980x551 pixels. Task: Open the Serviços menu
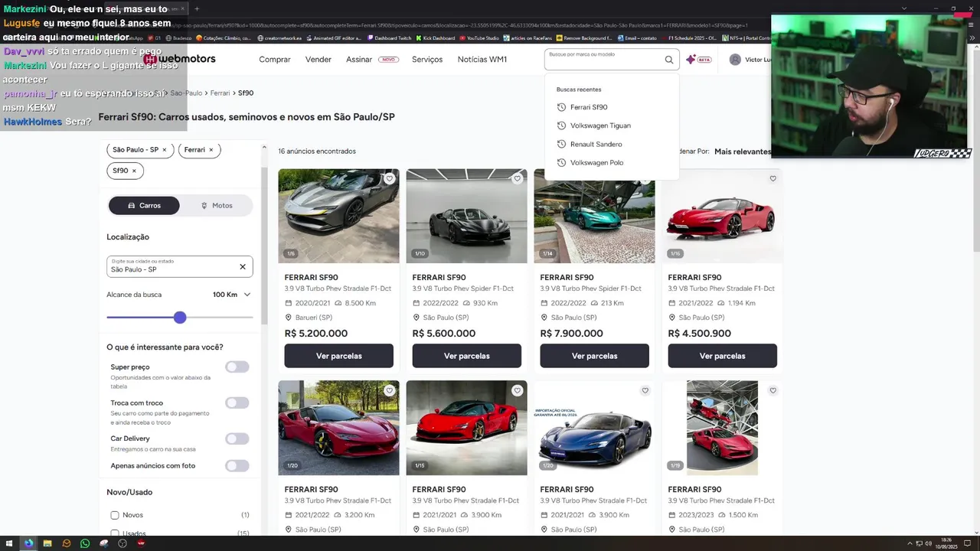click(427, 60)
